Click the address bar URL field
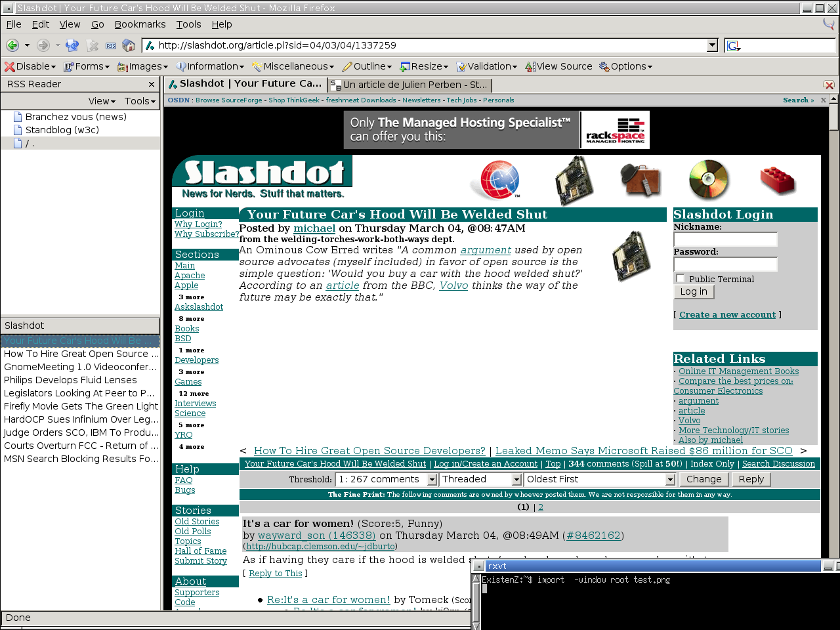Image resolution: width=840 pixels, height=630 pixels. 430,45
